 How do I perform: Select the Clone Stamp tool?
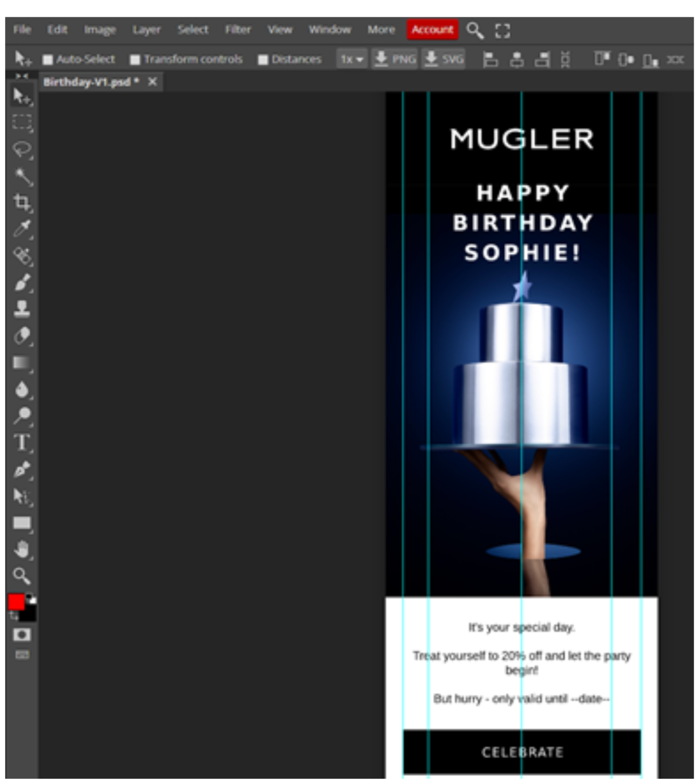click(22, 308)
